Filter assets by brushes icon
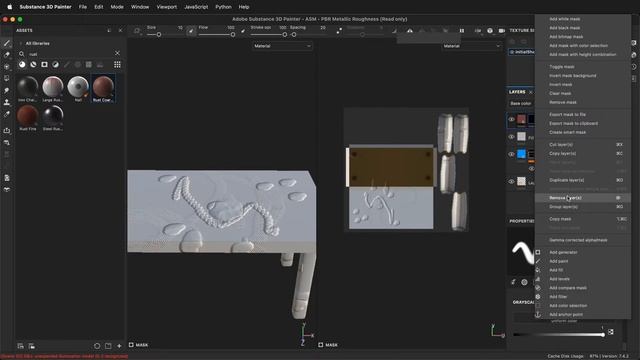This screenshot has height=360, width=640. (x=67, y=64)
